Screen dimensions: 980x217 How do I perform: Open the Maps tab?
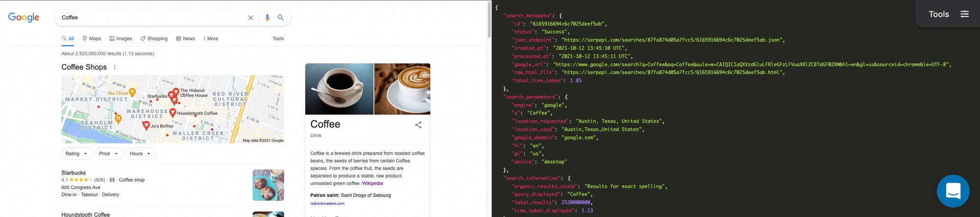[92, 39]
